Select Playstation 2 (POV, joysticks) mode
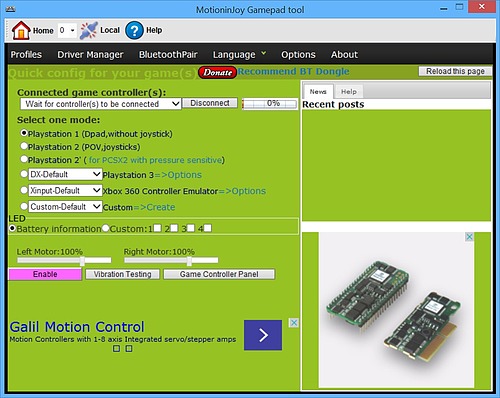Screen dimensions: 500x398 tap(24, 146)
